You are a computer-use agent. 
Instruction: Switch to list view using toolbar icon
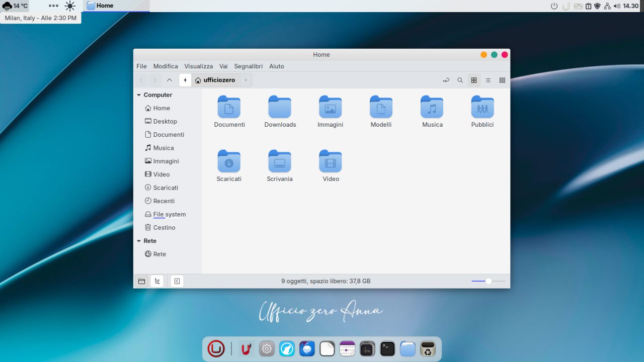coord(488,80)
